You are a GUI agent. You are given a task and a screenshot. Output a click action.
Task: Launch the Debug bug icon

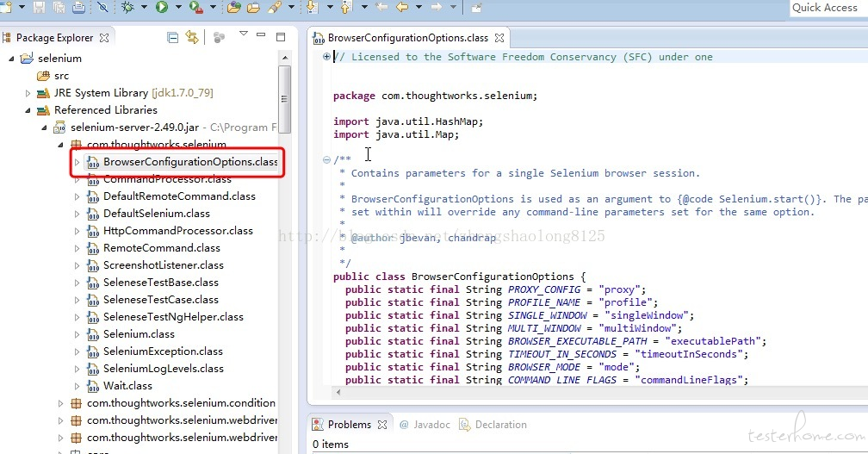[127, 7]
